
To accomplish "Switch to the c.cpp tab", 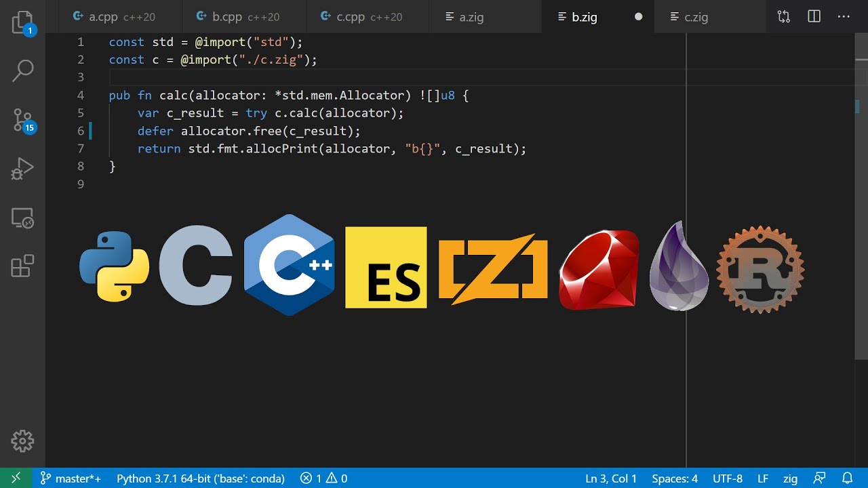I will pos(368,17).
